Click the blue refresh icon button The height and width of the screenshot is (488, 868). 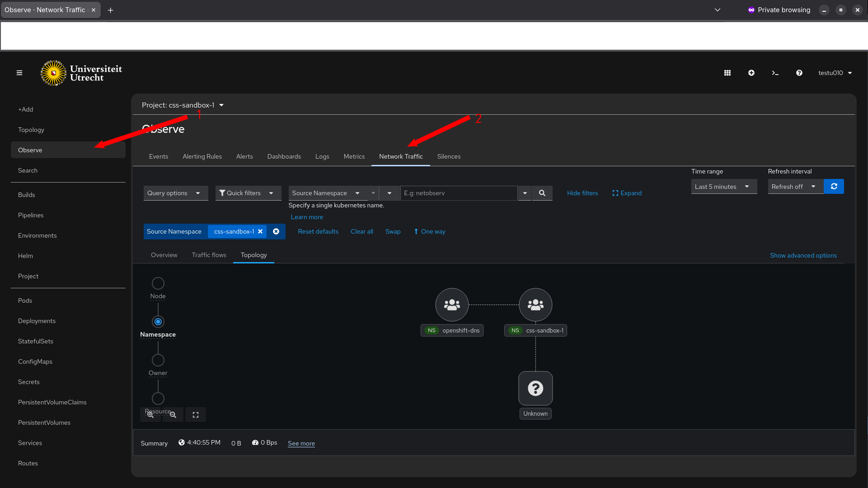(834, 187)
